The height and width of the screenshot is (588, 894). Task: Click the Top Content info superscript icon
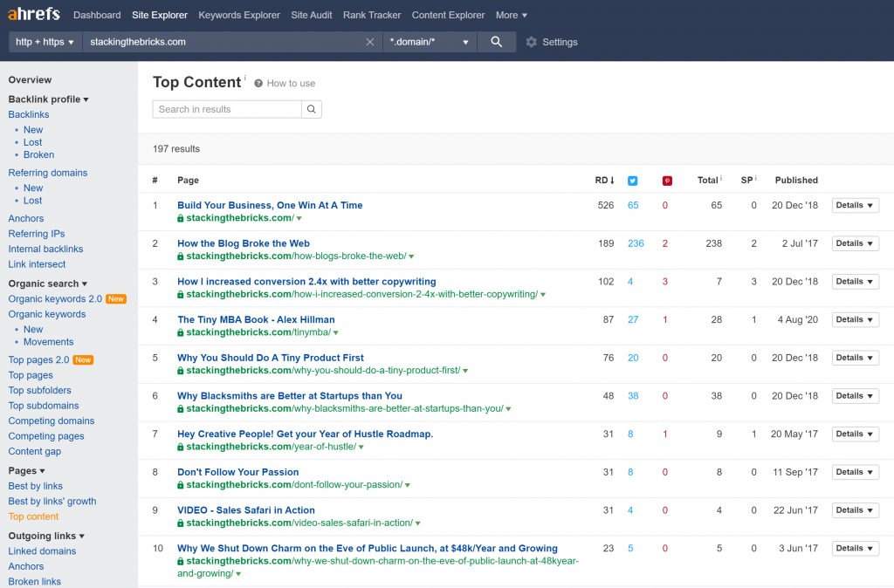(x=245, y=78)
